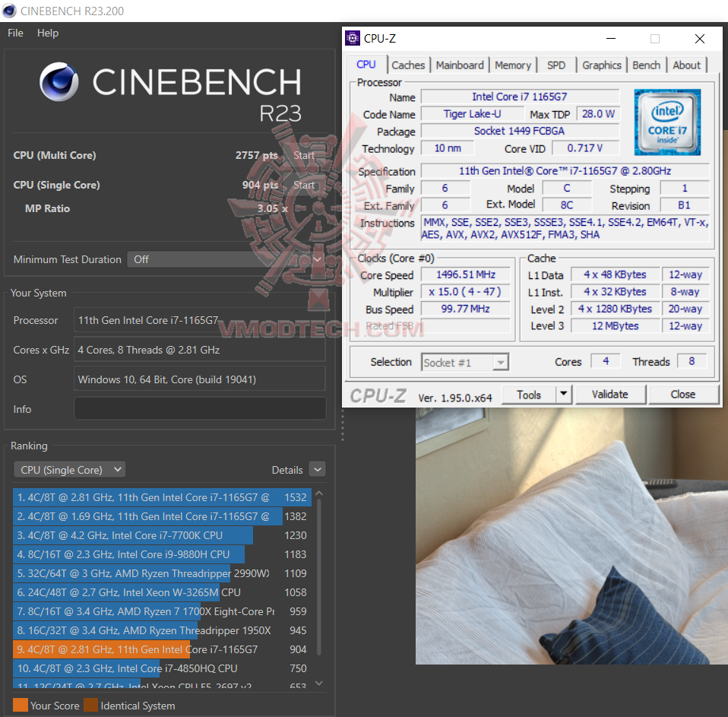The height and width of the screenshot is (717, 728).
Task: Click the Cinebench R23 logo sphere
Action: click(x=59, y=82)
